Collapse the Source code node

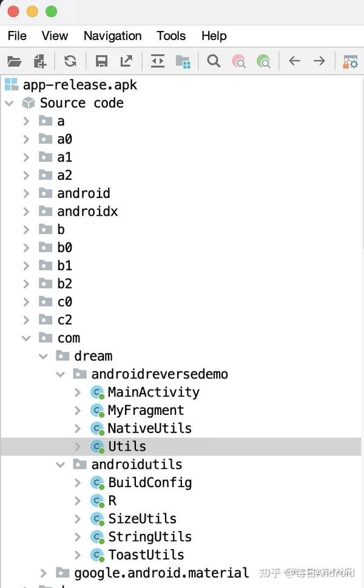10,103
